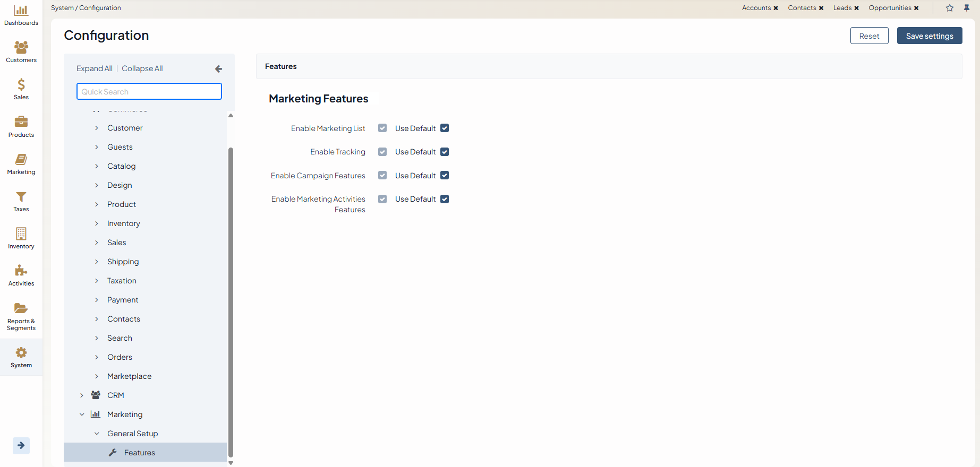Uncheck Use Default for Enable Marketing List
This screenshot has height=467, width=980.
[x=445, y=128]
